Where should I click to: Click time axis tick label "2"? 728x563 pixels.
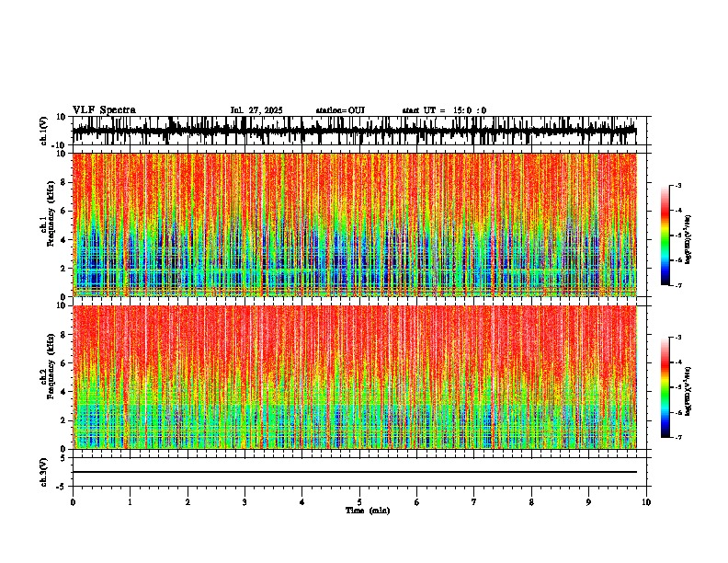click(x=188, y=502)
